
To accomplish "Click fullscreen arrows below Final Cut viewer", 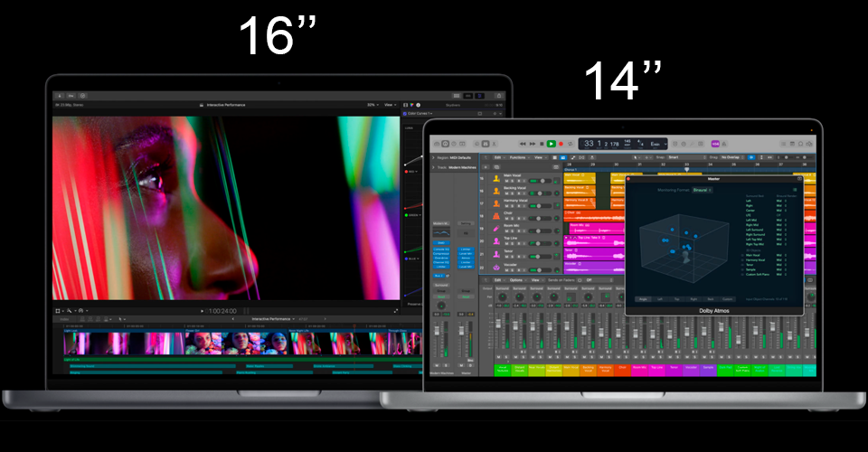I will tap(396, 311).
